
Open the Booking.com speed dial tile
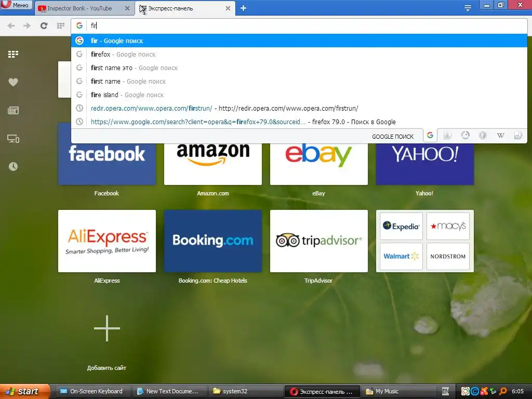[x=213, y=241]
